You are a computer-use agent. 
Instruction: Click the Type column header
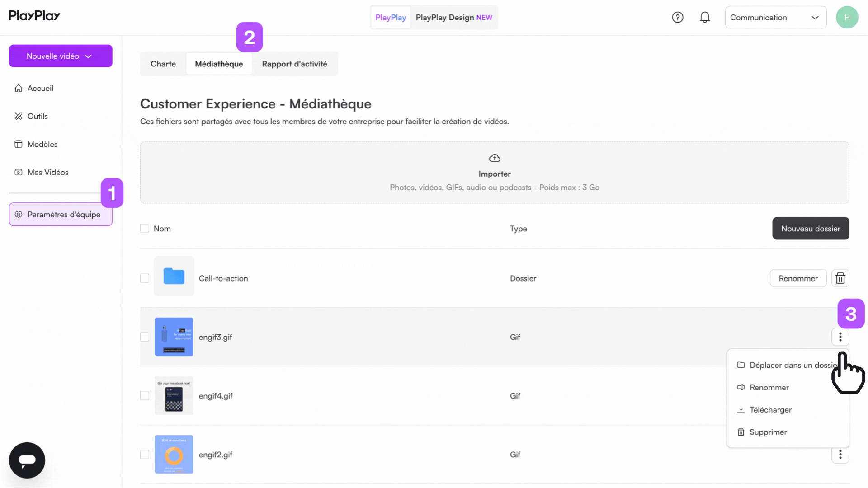519,229
